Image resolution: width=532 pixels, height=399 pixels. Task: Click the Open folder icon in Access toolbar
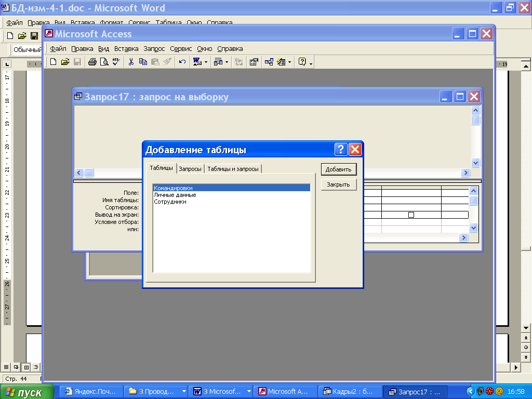pyautogui.click(x=65, y=62)
